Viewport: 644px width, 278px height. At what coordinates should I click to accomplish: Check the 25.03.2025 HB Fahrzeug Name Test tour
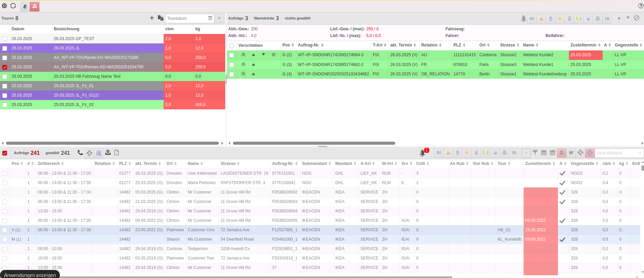pos(5,76)
